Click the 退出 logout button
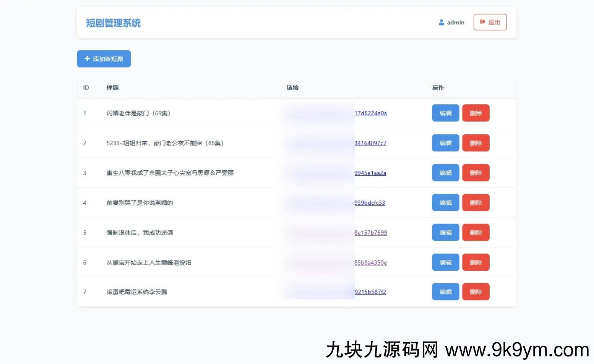The width and height of the screenshot is (594, 364). click(x=490, y=22)
